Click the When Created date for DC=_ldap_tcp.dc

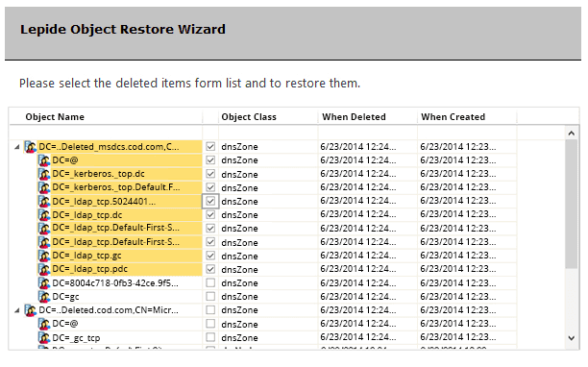coord(458,214)
